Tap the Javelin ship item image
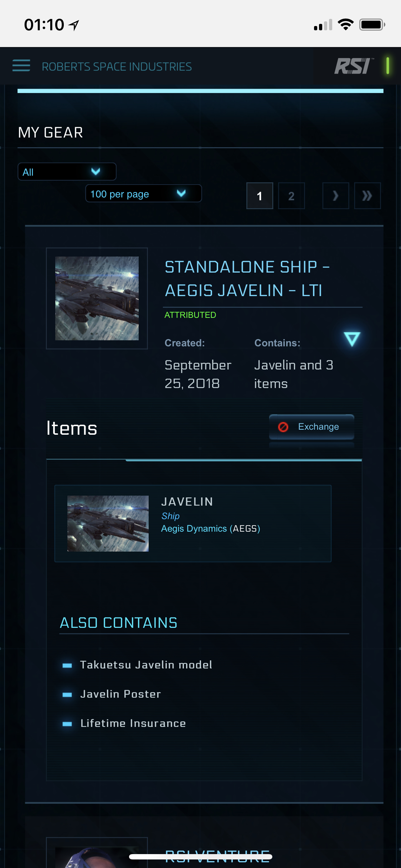The width and height of the screenshot is (401, 868). click(108, 523)
